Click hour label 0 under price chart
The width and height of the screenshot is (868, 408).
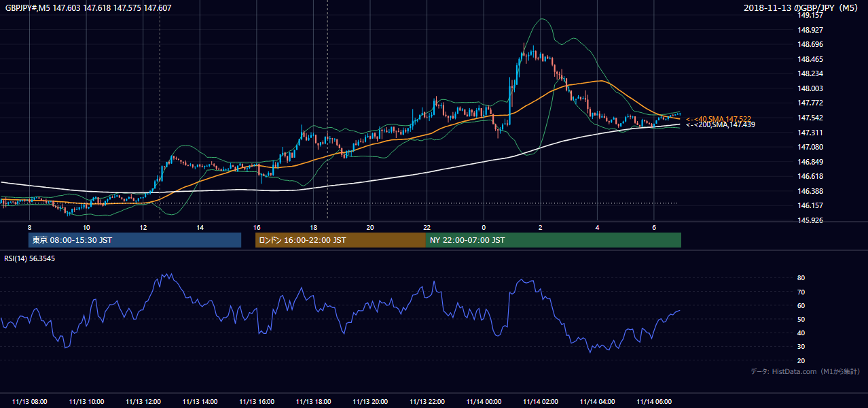484,227
